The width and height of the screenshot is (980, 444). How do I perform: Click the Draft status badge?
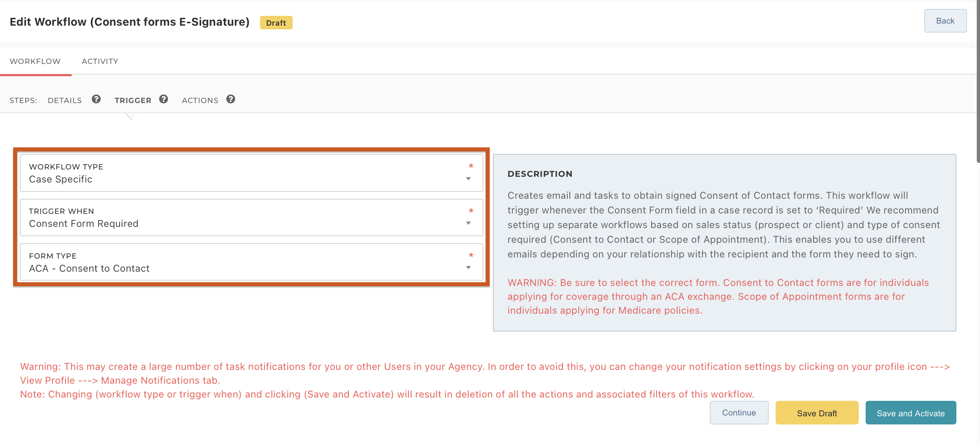point(276,23)
